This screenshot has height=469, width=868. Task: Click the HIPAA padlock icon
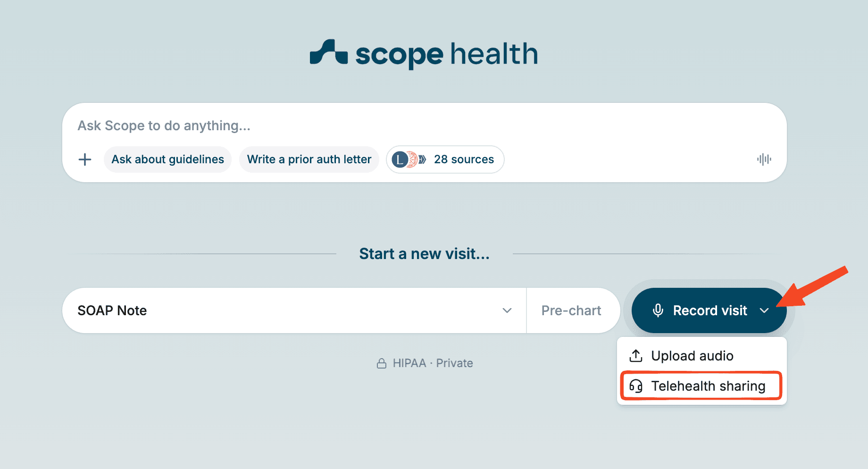382,363
